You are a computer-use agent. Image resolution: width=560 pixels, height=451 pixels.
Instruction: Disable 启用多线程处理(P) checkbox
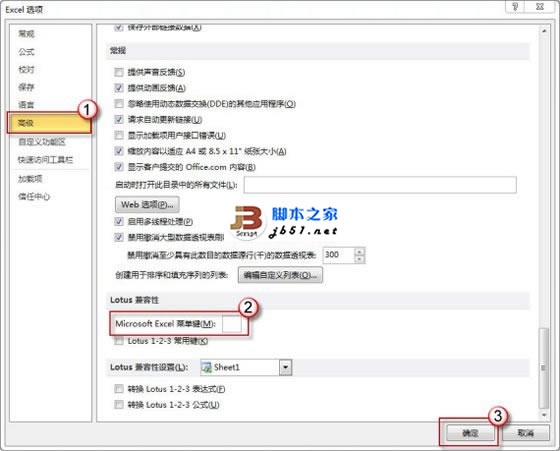pos(119,222)
